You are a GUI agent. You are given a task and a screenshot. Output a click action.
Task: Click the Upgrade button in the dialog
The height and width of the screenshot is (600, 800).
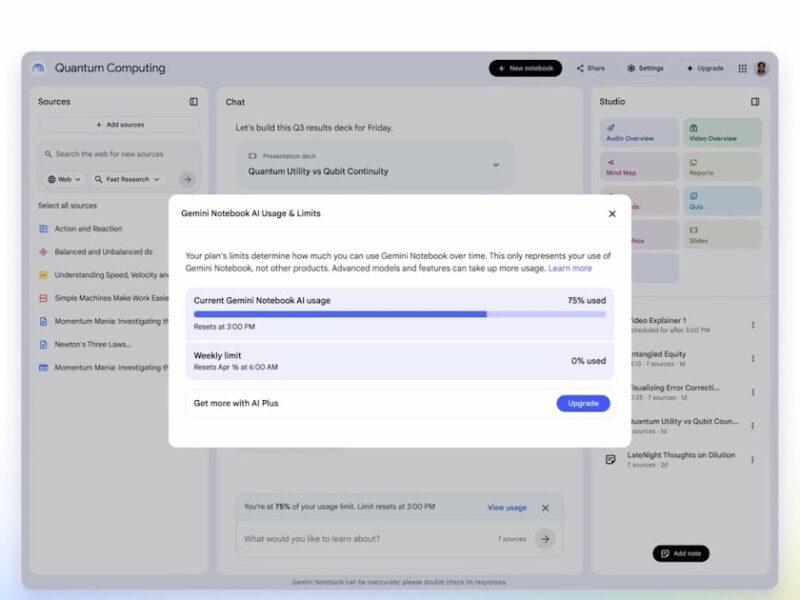pyautogui.click(x=583, y=403)
